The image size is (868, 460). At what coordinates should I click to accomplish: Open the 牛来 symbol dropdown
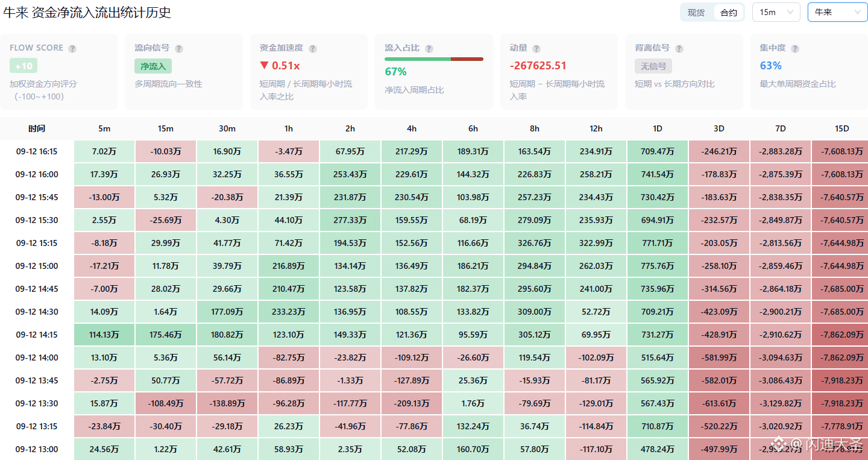838,12
